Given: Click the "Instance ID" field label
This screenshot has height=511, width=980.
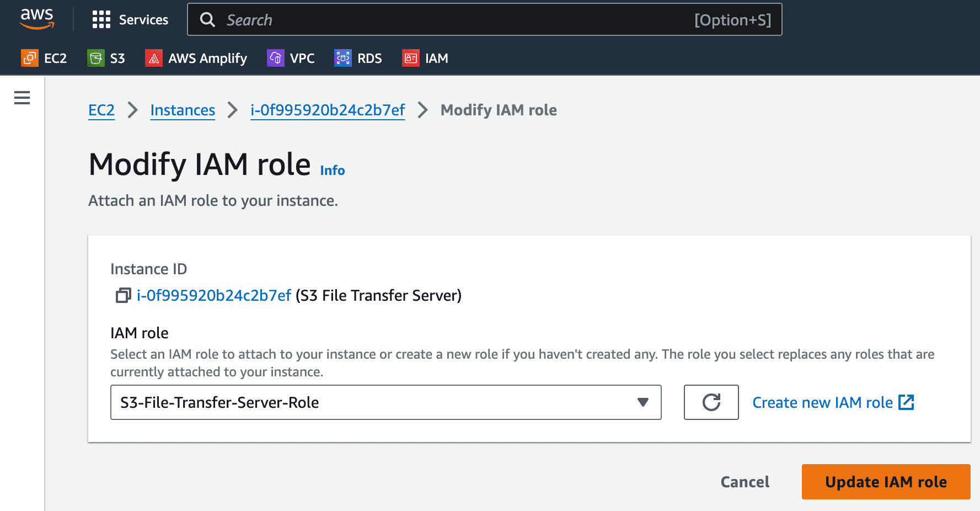Looking at the screenshot, I should pos(148,269).
